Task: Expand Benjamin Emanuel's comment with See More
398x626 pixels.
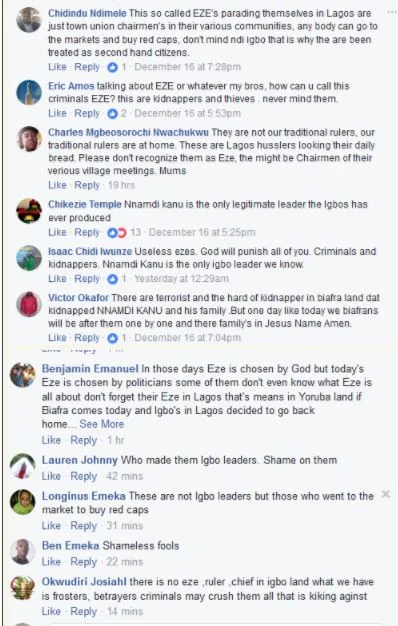Action: pos(101,424)
